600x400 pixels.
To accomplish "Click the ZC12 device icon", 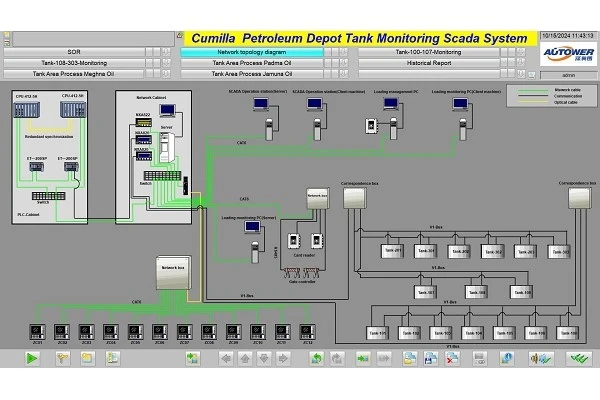I will (x=307, y=332).
